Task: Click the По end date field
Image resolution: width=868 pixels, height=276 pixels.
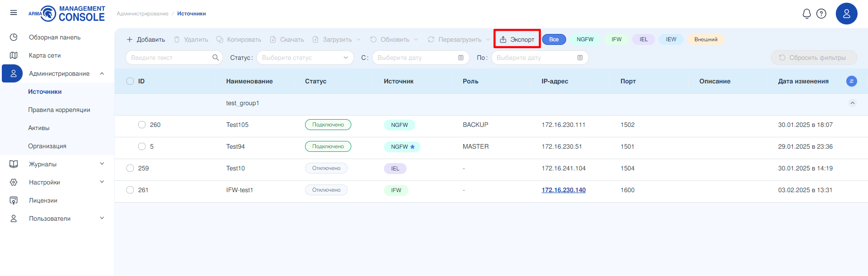Action: (540, 58)
